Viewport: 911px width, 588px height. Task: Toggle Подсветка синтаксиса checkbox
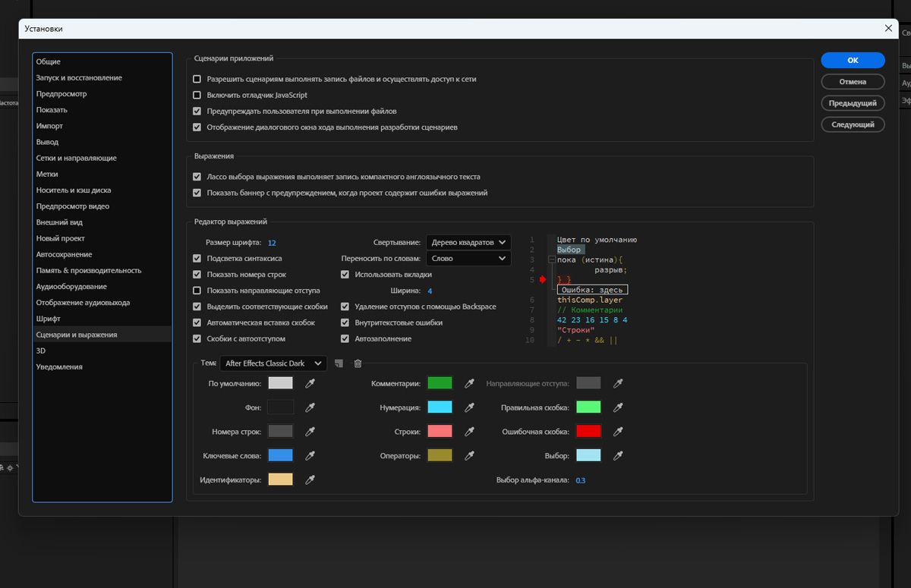coord(197,258)
